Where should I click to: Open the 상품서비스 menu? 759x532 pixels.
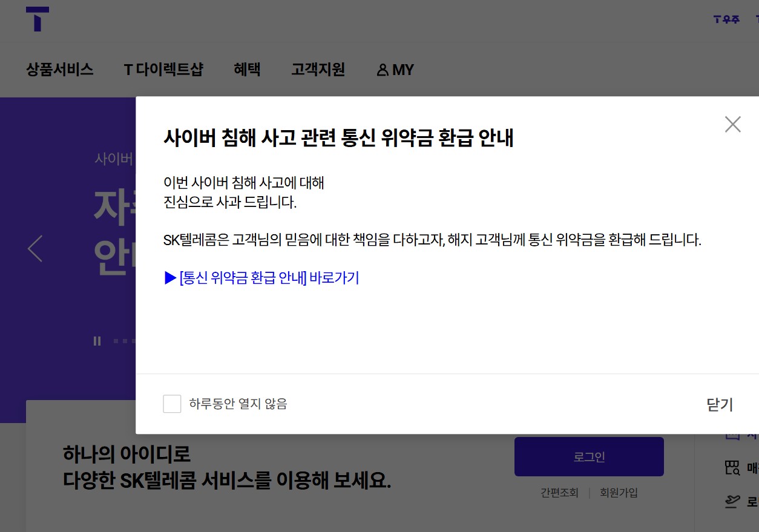(x=60, y=70)
